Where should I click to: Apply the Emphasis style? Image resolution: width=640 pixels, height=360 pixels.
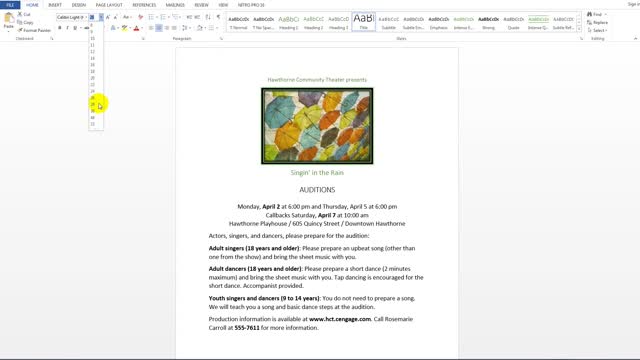[439, 22]
